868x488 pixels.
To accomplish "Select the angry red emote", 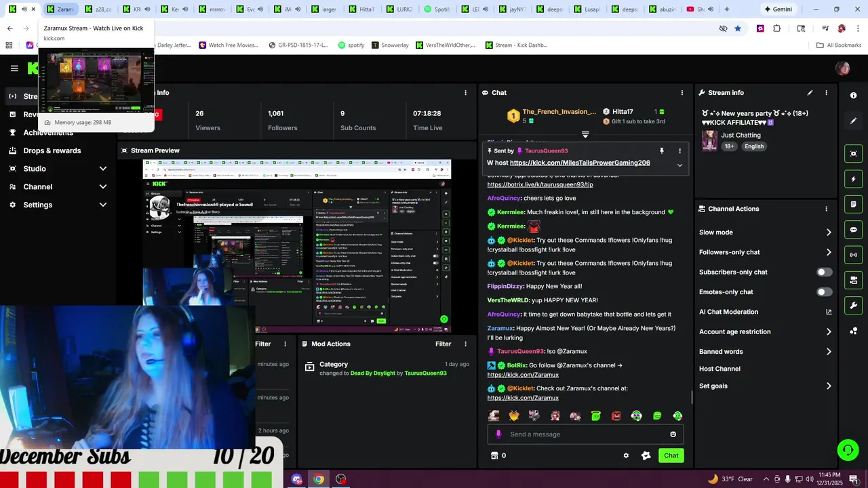I will point(616,415).
